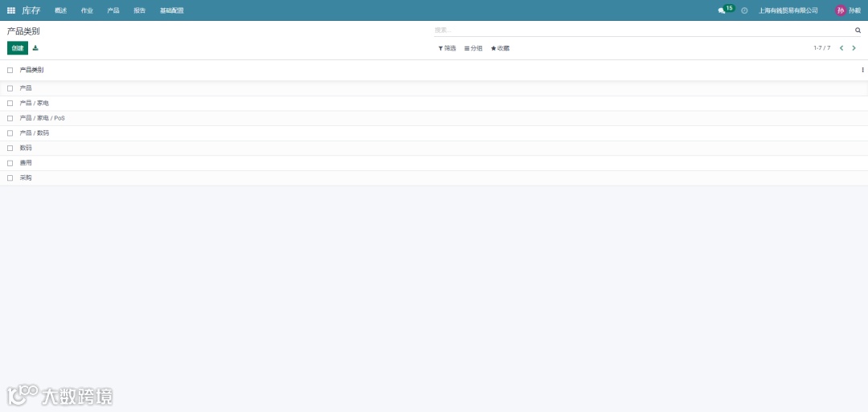
Task: Click the download/export icon next to 创建
Action: tap(35, 48)
